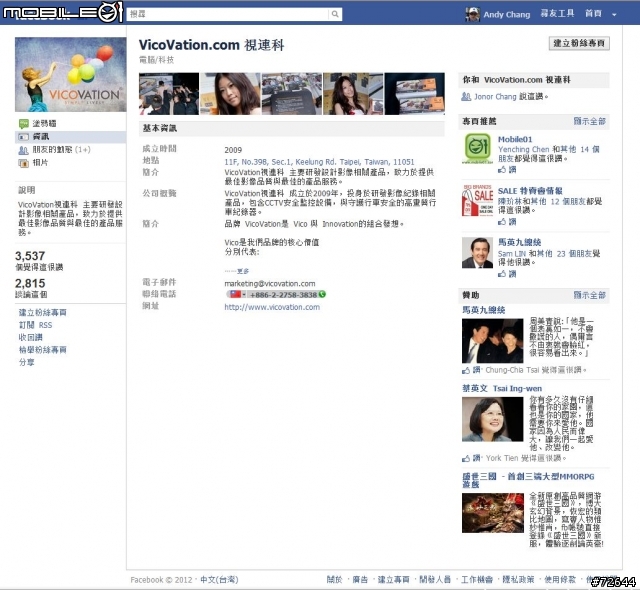640x590 pixels.
Task: Open the VicoVation balloon profile picture
Action: click(71, 74)
